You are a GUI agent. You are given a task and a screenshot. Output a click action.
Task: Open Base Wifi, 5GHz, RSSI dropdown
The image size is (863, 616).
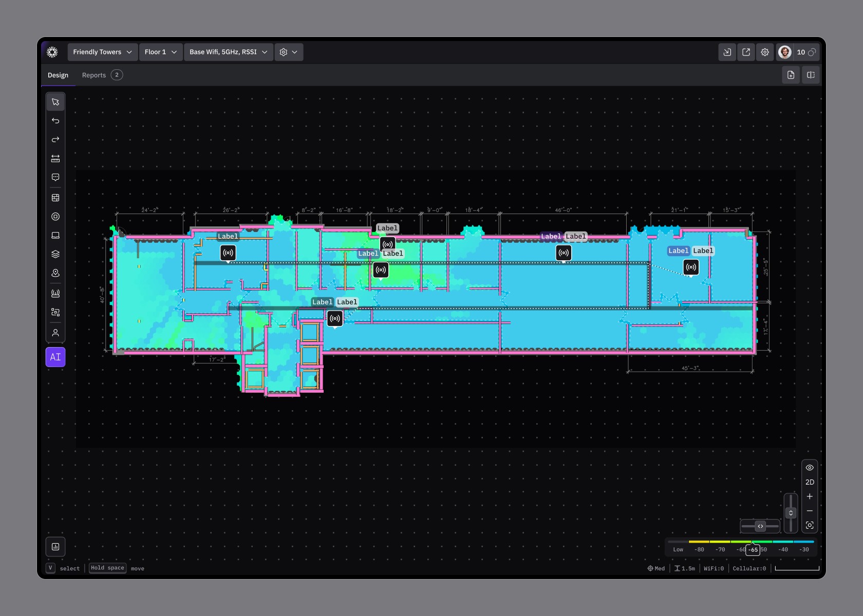(x=228, y=52)
